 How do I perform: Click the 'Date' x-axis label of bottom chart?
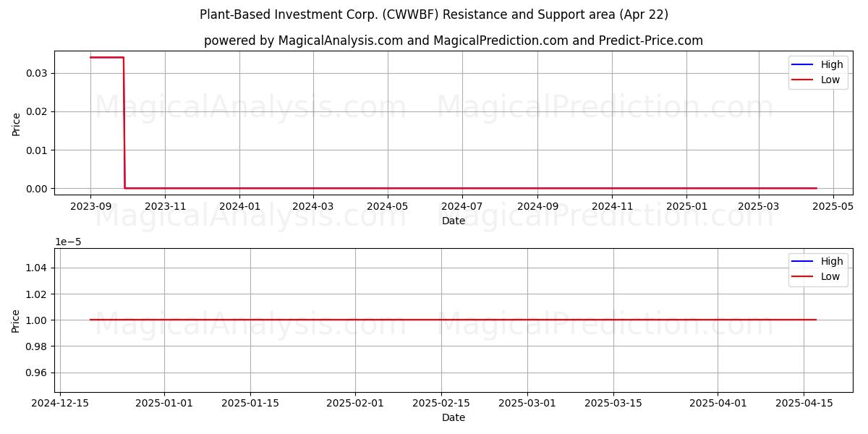tap(454, 417)
